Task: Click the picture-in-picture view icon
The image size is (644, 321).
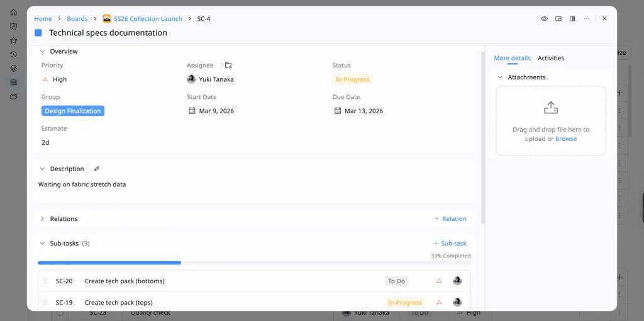Action: point(558,19)
